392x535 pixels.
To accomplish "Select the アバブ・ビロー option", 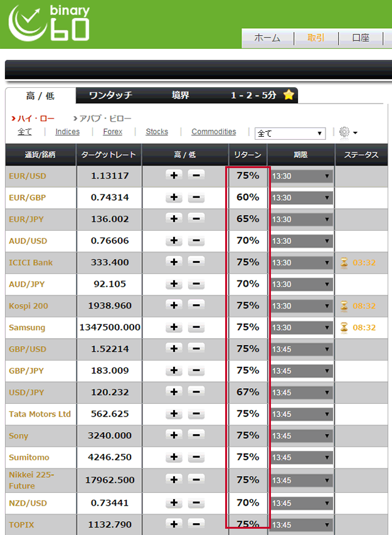I will [105, 119].
